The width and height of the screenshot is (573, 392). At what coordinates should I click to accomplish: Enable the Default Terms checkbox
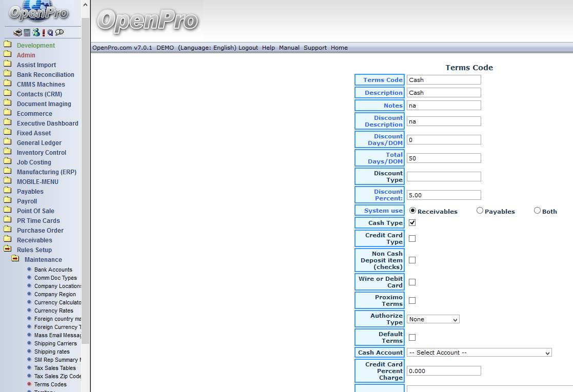412,337
